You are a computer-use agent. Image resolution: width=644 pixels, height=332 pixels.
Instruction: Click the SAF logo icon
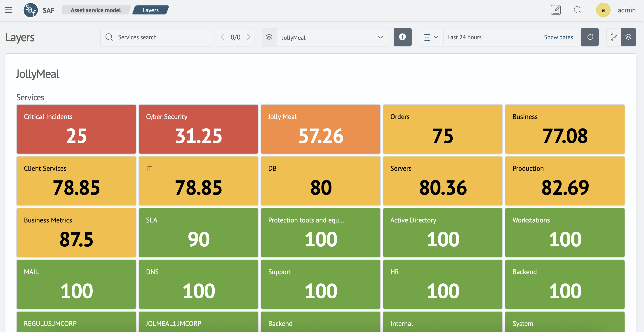click(x=31, y=10)
